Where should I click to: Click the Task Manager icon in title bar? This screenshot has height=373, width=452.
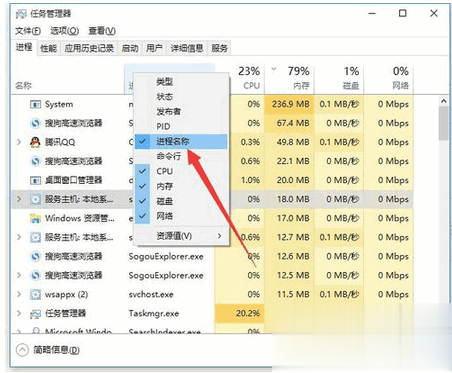[x=21, y=14]
